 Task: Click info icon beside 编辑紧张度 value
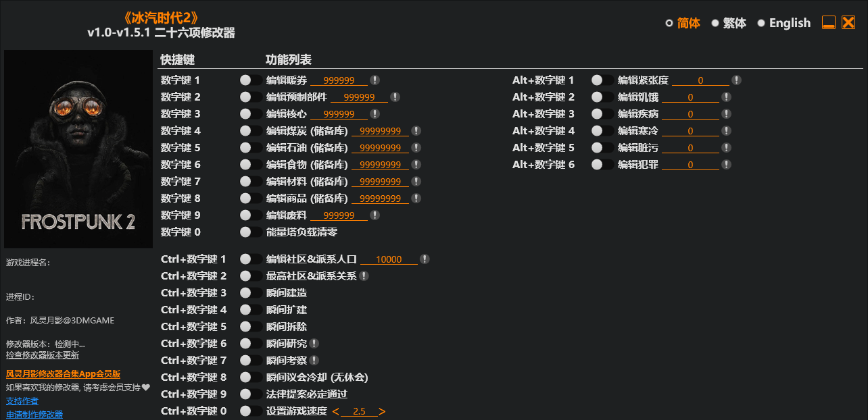[737, 80]
